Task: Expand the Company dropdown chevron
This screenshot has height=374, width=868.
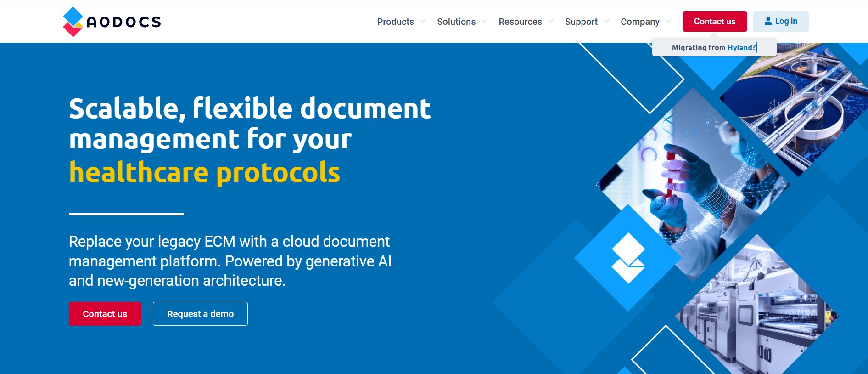Action: [x=668, y=22]
